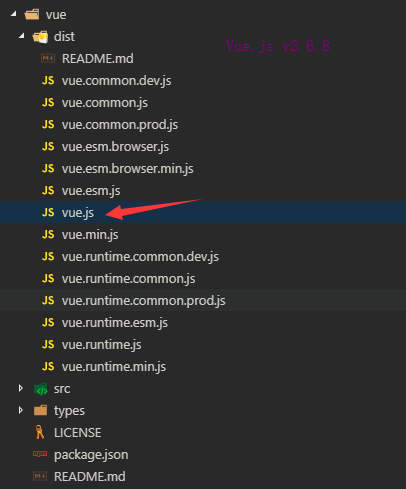Open the highlighted vue.js file
Image resolution: width=406 pixels, height=489 pixels.
click(x=78, y=213)
